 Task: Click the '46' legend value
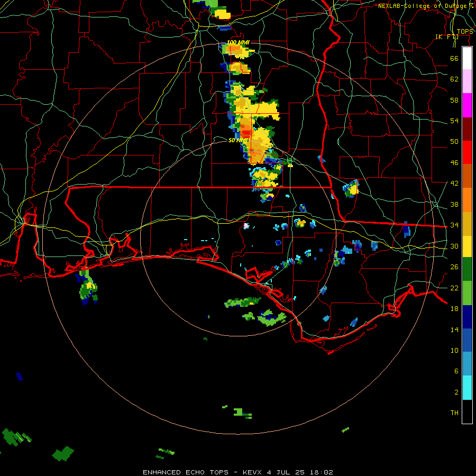tap(454, 163)
